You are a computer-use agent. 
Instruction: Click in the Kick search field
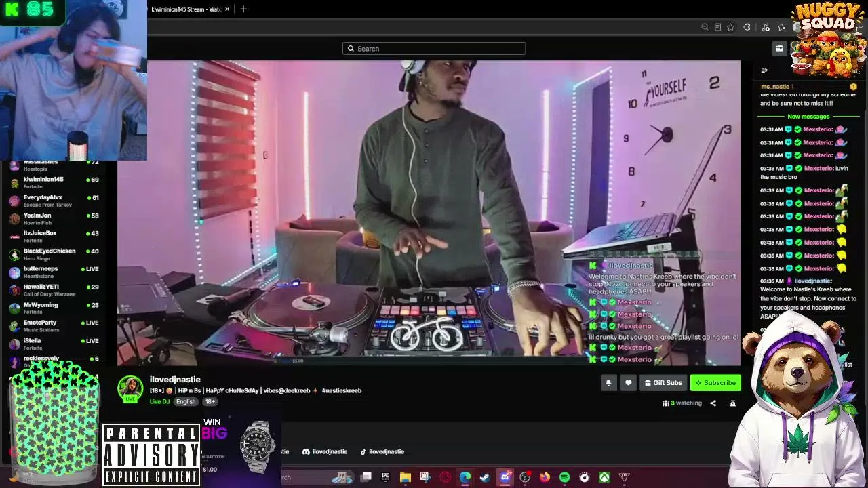(x=434, y=49)
